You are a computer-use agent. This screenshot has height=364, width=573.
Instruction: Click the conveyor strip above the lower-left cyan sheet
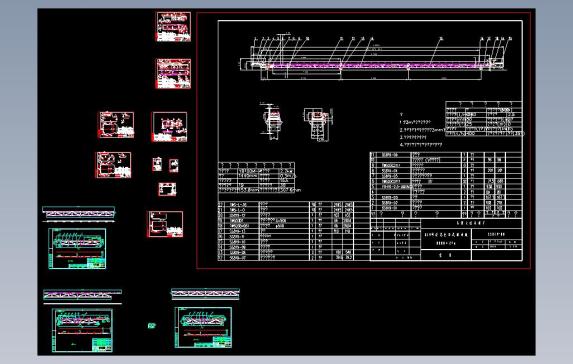point(83,296)
